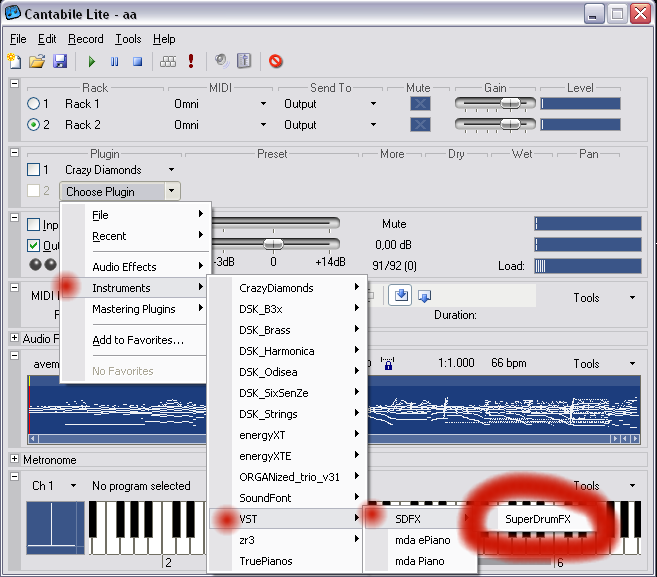Image resolution: width=657 pixels, height=577 pixels.
Task: Click the red prohibited circle toolbar icon
Action: tap(275, 62)
